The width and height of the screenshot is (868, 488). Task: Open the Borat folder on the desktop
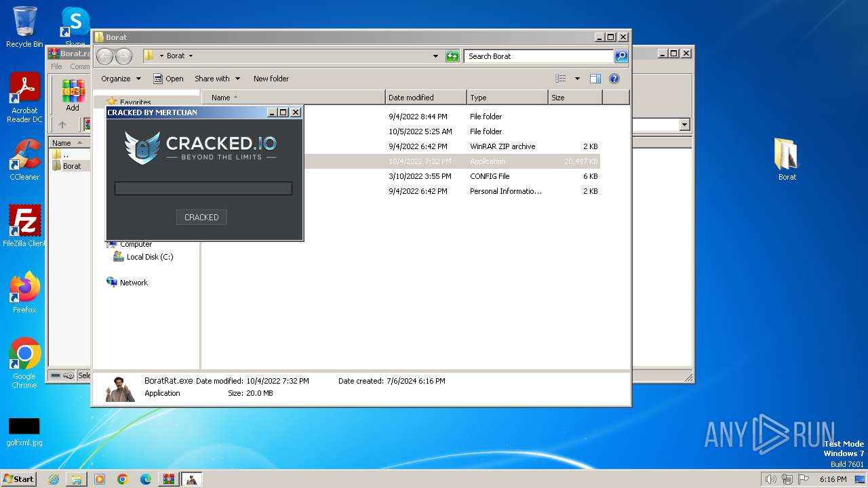[x=787, y=159]
